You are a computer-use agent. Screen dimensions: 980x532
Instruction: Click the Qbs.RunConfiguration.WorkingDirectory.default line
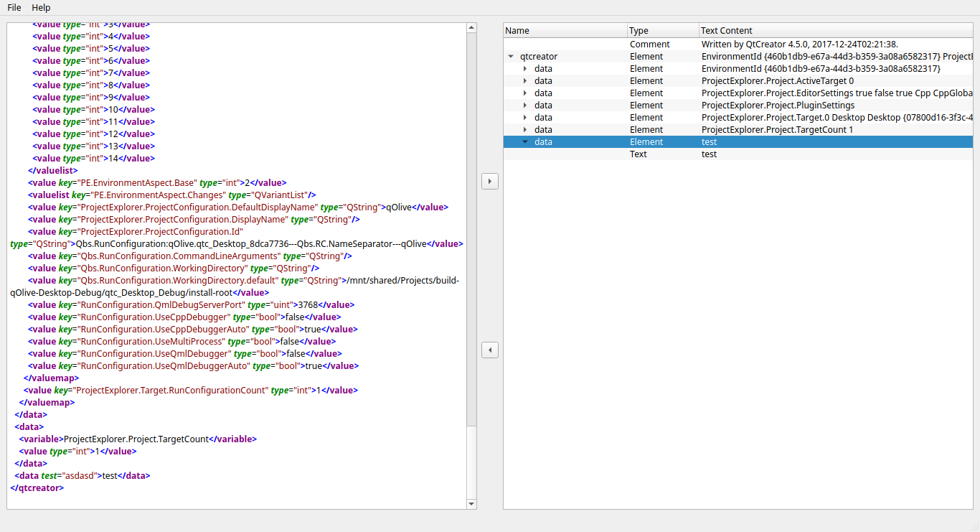pyautogui.click(x=235, y=286)
